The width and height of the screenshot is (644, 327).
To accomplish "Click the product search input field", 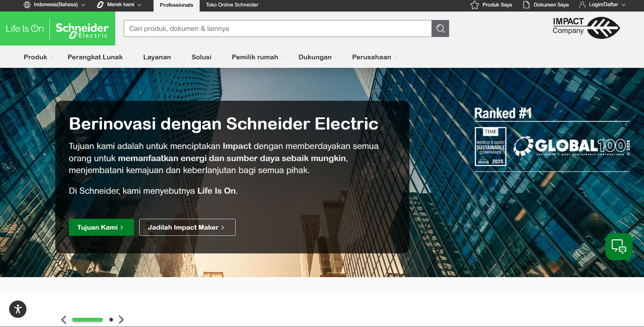I will 277,28.
